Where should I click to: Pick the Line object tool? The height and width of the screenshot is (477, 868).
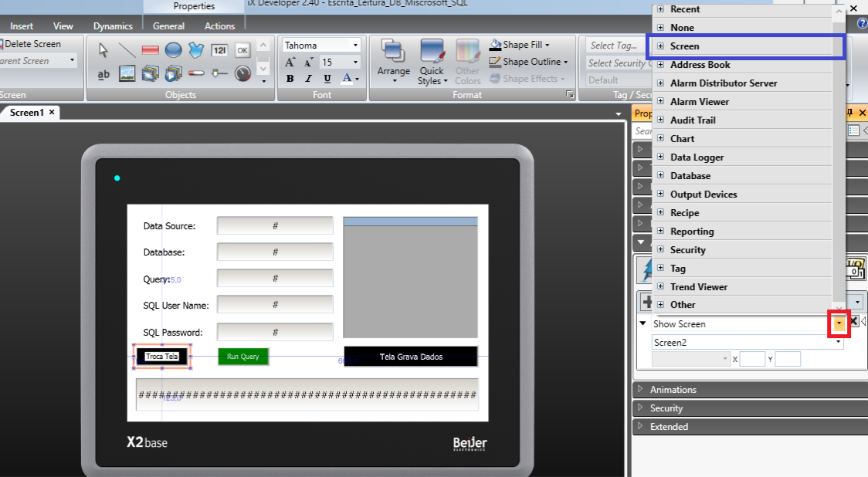pyautogui.click(x=127, y=50)
